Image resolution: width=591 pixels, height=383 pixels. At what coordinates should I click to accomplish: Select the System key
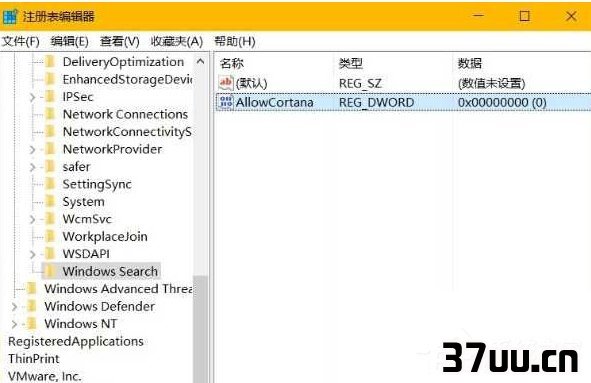click(x=83, y=201)
